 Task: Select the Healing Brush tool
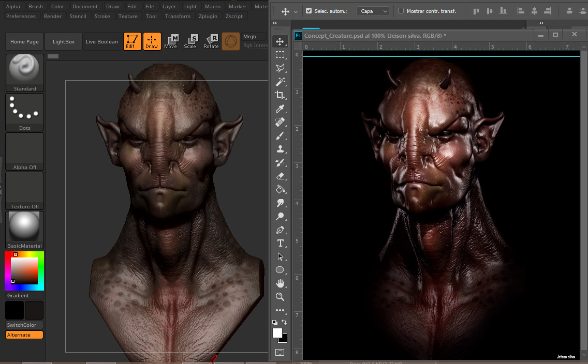[x=280, y=122]
